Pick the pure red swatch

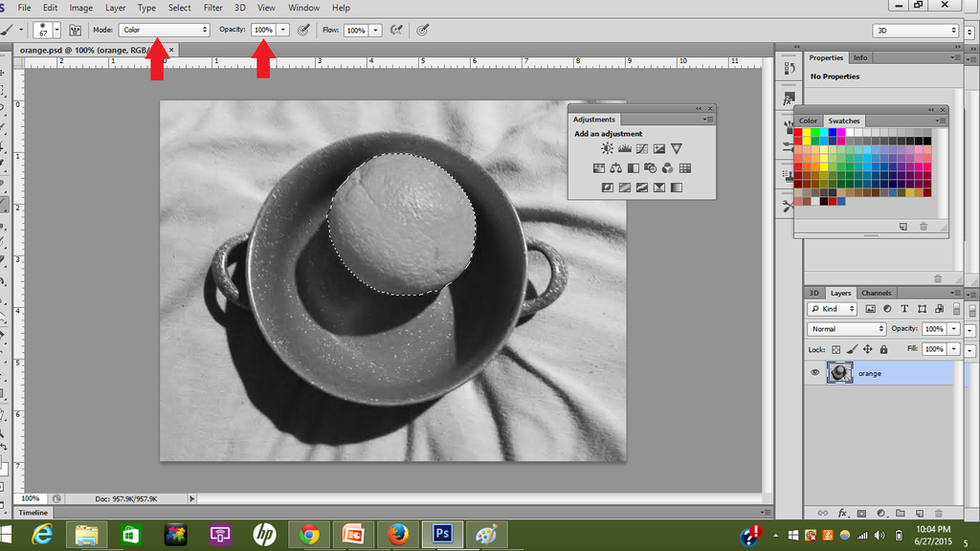coord(799,132)
